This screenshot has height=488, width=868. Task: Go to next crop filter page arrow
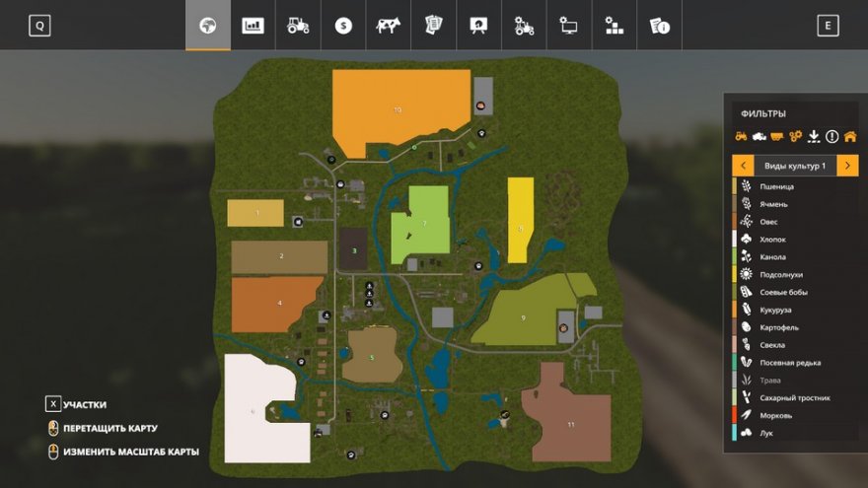[847, 166]
